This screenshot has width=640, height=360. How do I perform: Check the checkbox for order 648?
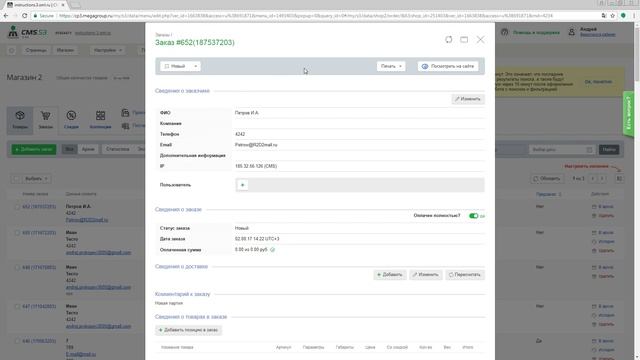(x=17, y=267)
